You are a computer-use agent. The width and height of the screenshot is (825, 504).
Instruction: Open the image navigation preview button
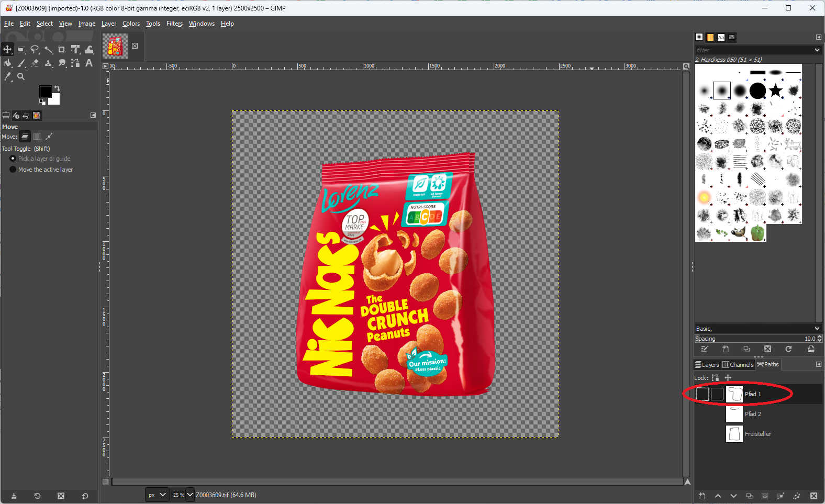(687, 482)
